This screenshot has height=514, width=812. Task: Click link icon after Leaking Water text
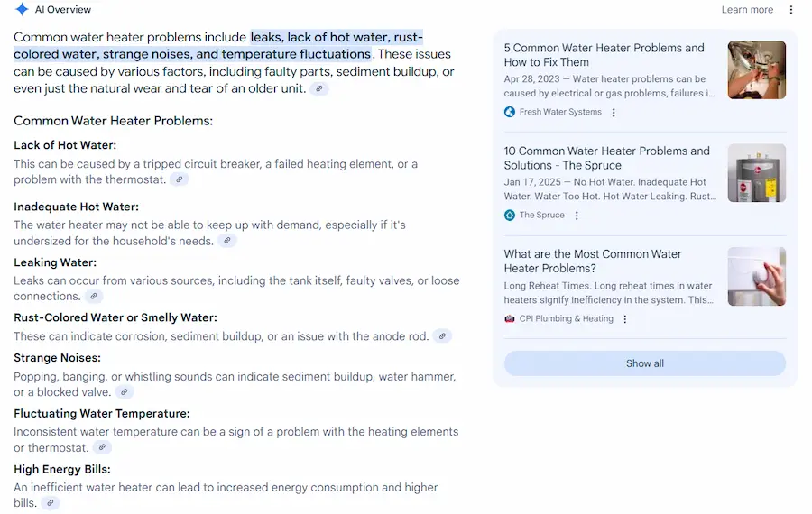(x=94, y=297)
